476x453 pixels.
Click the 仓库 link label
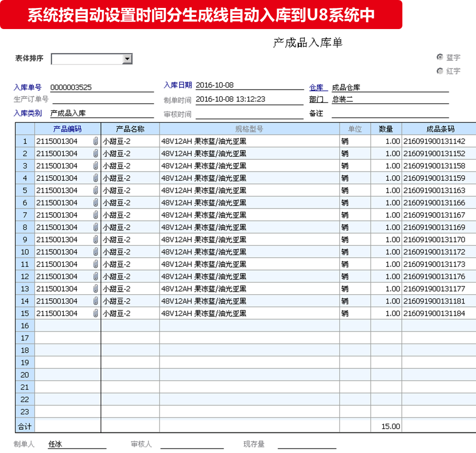(x=317, y=88)
